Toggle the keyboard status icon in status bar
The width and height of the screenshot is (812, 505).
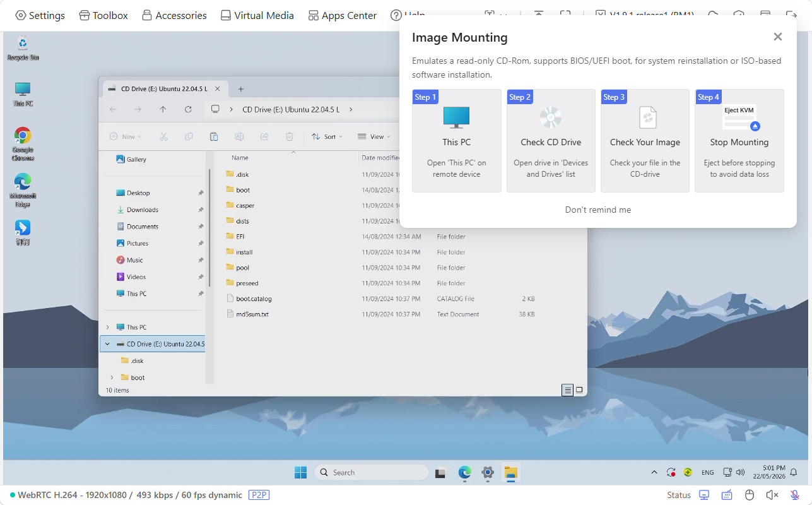(727, 495)
